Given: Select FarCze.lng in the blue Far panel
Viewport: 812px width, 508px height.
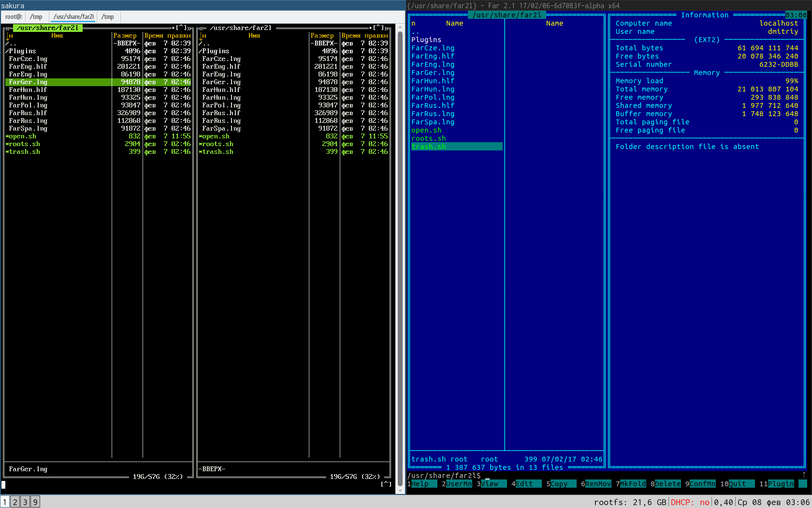Looking at the screenshot, I should point(433,48).
